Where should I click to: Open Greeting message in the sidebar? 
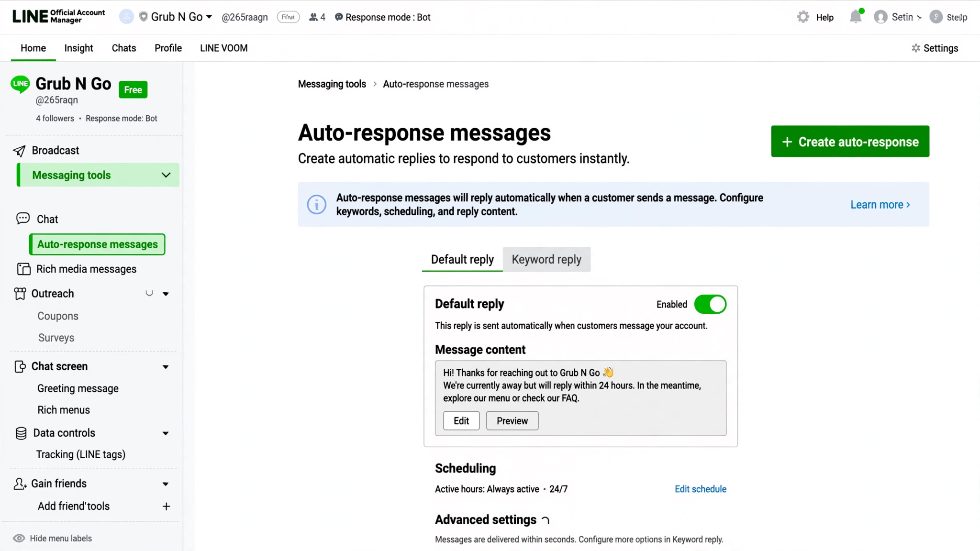pos(78,388)
